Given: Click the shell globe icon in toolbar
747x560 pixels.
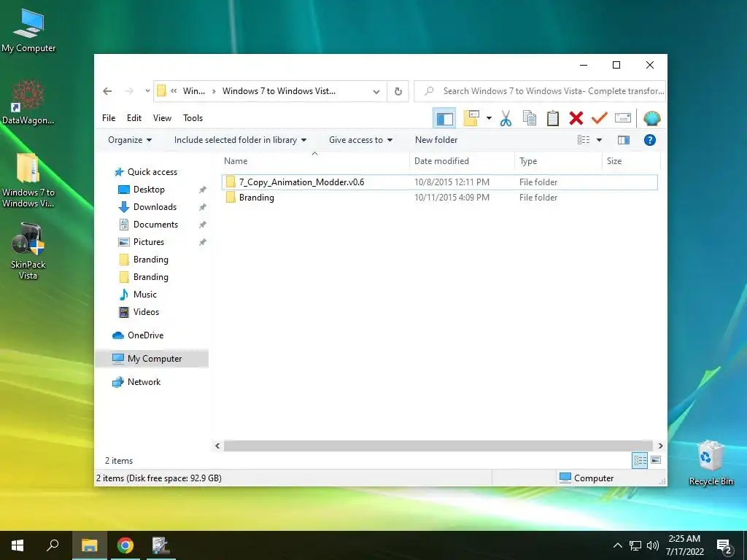Looking at the screenshot, I should (651, 118).
